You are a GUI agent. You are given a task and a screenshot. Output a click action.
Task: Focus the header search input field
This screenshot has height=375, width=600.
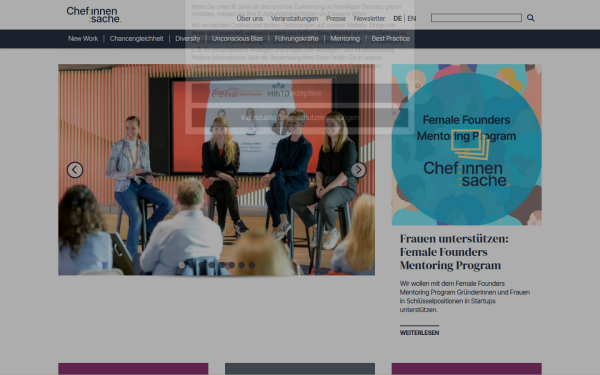(x=476, y=18)
